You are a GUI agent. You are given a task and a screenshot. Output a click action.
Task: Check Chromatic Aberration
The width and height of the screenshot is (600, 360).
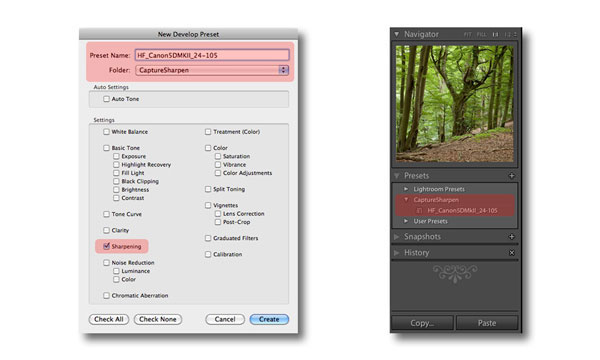pyautogui.click(x=106, y=296)
